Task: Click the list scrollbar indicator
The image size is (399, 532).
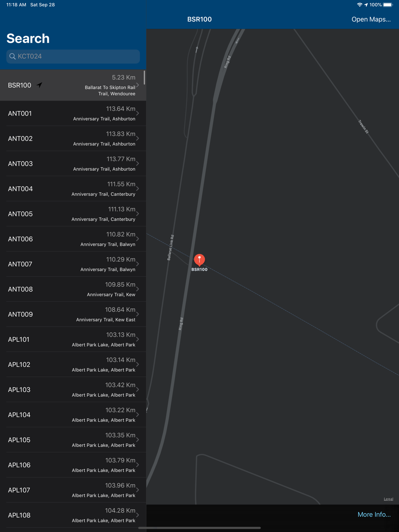Action: pos(144,78)
